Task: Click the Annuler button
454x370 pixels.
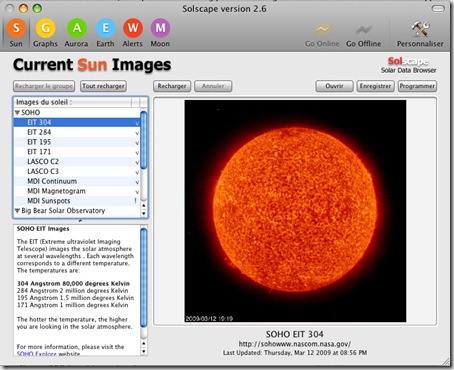Action: coord(213,86)
